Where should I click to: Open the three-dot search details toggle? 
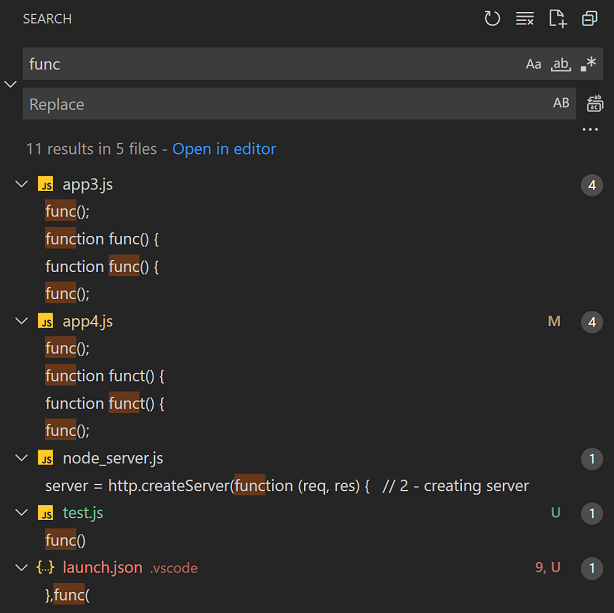tap(589, 130)
